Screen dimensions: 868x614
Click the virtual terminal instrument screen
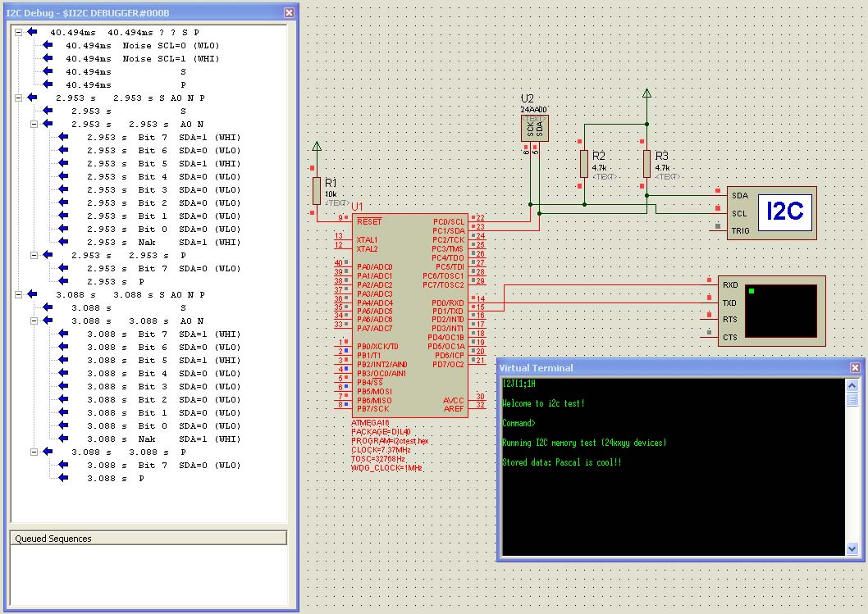pyautogui.click(x=780, y=312)
